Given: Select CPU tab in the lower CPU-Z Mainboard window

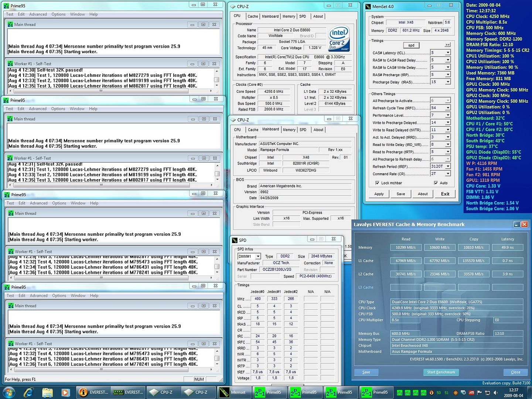Looking at the screenshot, I should click(x=237, y=130).
